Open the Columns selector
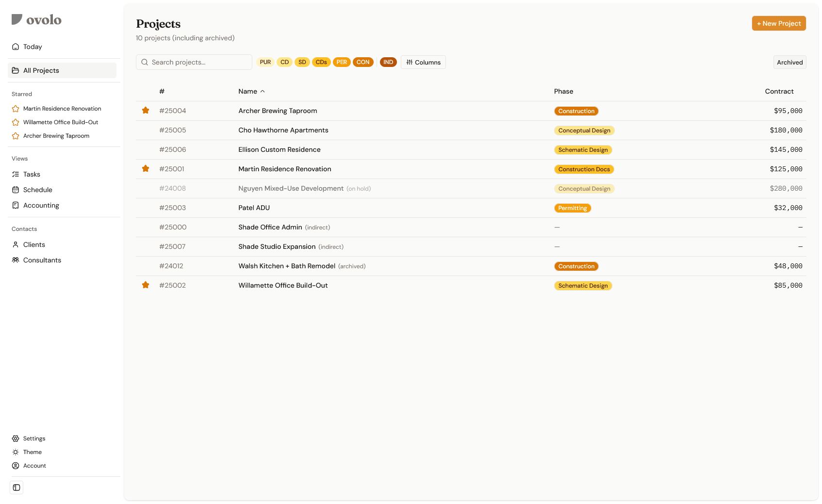The height and width of the screenshot is (504, 822). 423,62
